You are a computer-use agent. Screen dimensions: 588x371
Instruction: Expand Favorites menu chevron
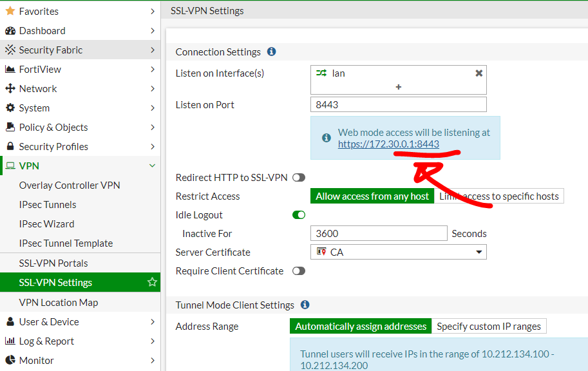(x=152, y=11)
